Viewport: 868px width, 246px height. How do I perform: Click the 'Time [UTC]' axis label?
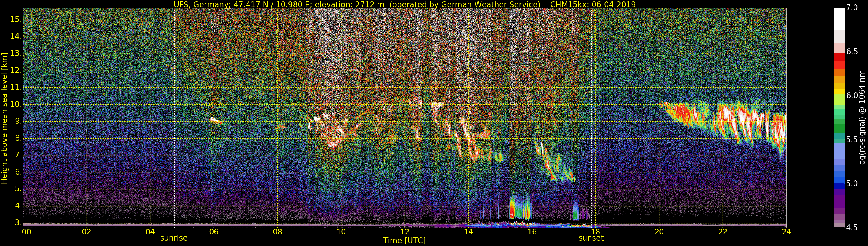click(x=404, y=241)
